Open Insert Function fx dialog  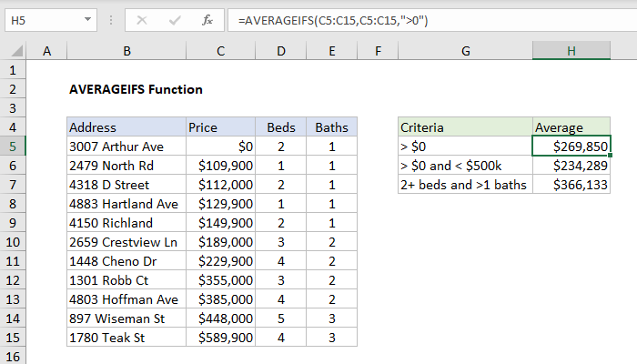coord(207,20)
